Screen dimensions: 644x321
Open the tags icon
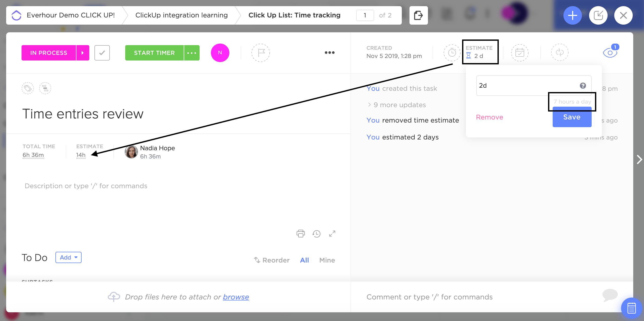28,88
